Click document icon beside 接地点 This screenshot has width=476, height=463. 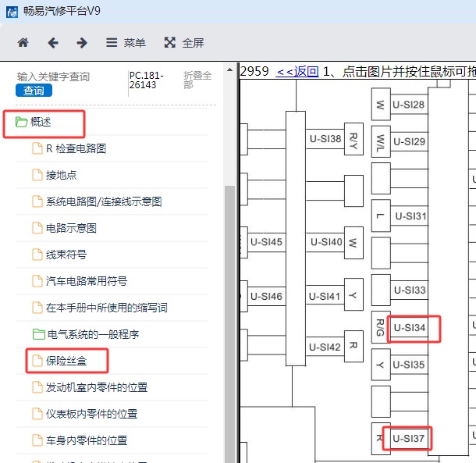point(37,175)
